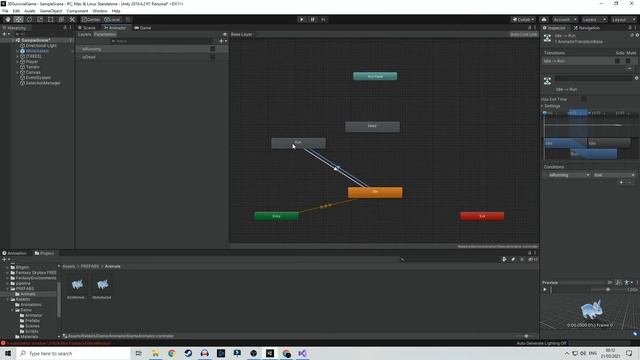Remove transition with the minus button
640x360 pixels.
629,68
